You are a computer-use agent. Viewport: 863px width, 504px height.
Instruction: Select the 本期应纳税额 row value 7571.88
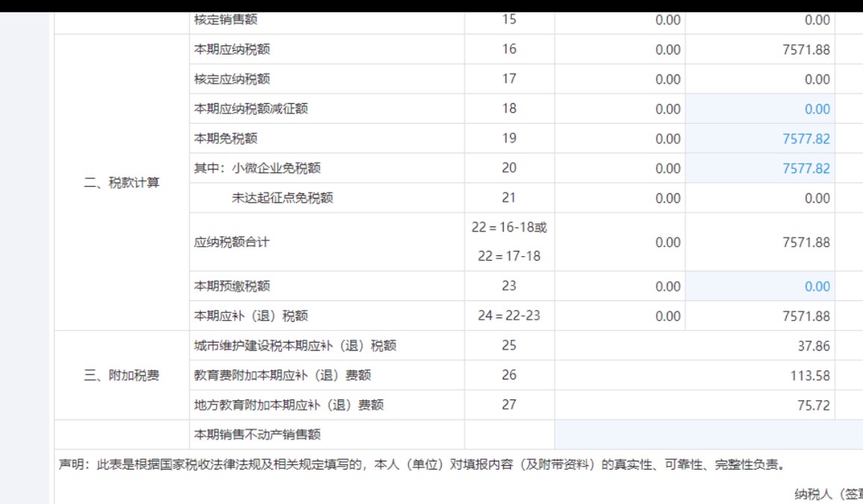click(805, 49)
